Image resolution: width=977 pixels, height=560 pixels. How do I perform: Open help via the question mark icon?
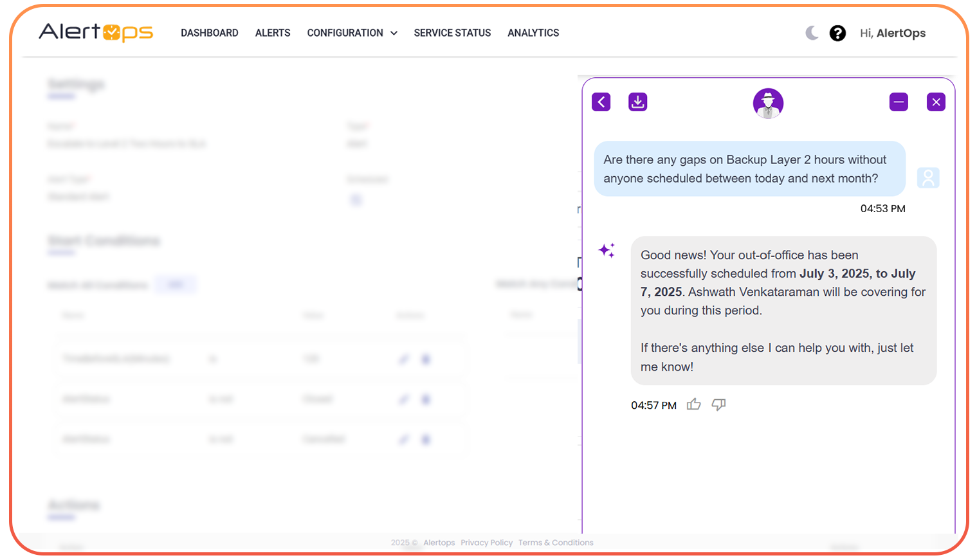[x=837, y=33]
